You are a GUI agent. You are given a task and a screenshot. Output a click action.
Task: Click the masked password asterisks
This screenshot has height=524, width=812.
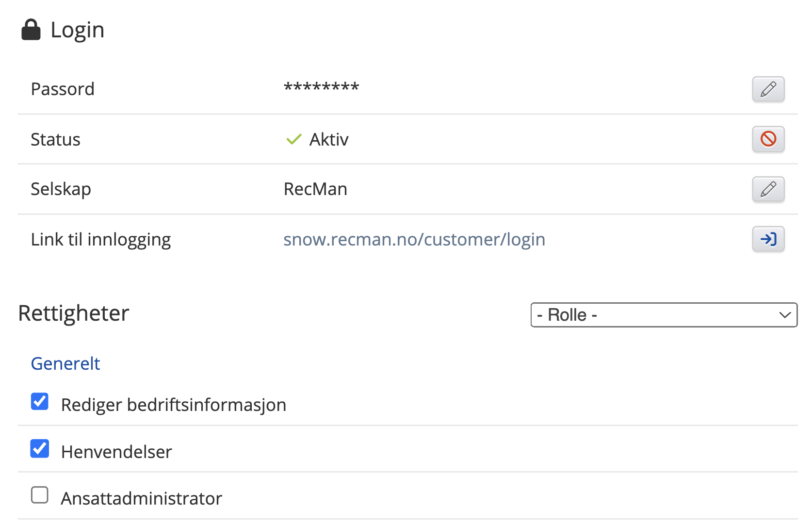click(321, 88)
